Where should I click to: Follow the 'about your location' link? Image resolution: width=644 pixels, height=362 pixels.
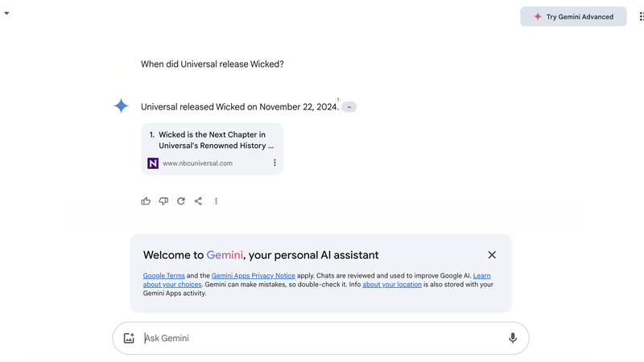coord(392,285)
